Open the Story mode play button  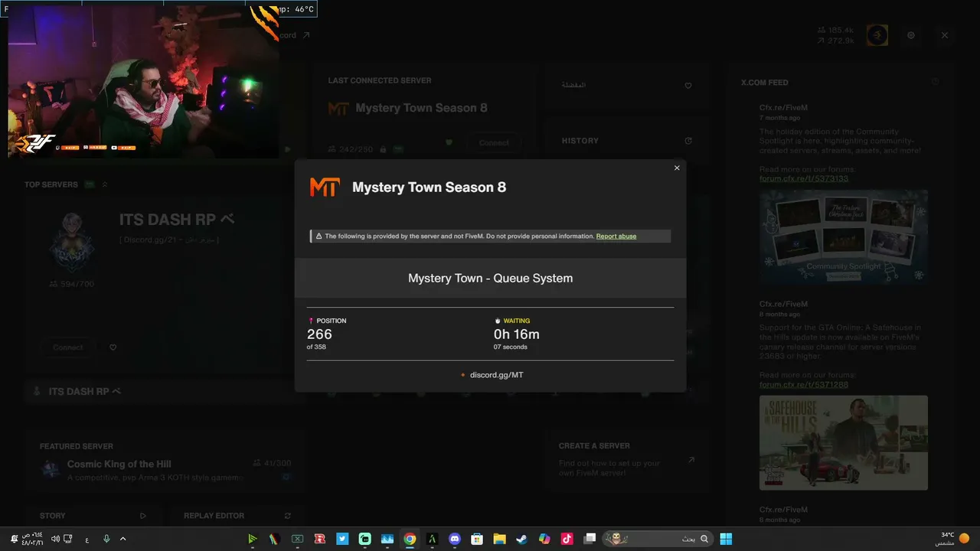(x=142, y=516)
